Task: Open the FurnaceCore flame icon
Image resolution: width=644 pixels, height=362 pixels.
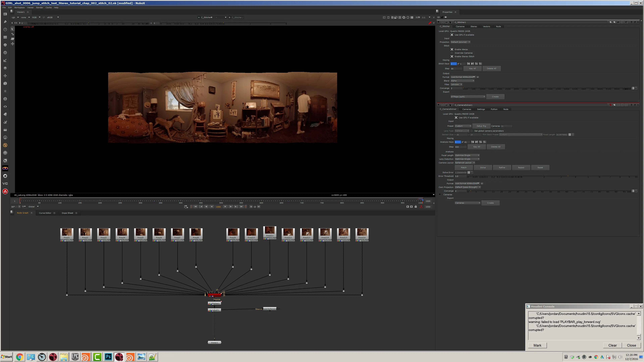Action: click(x=5, y=137)
